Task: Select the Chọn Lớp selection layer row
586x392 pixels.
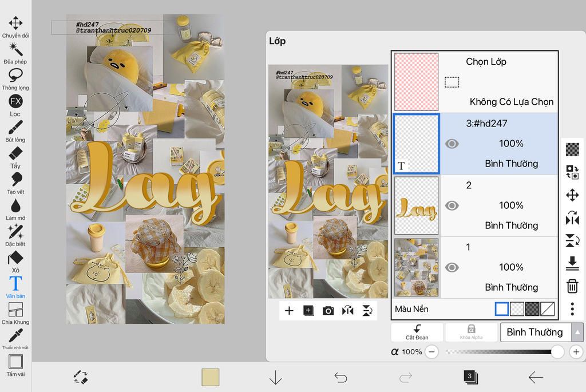Action: click(475, 82)
